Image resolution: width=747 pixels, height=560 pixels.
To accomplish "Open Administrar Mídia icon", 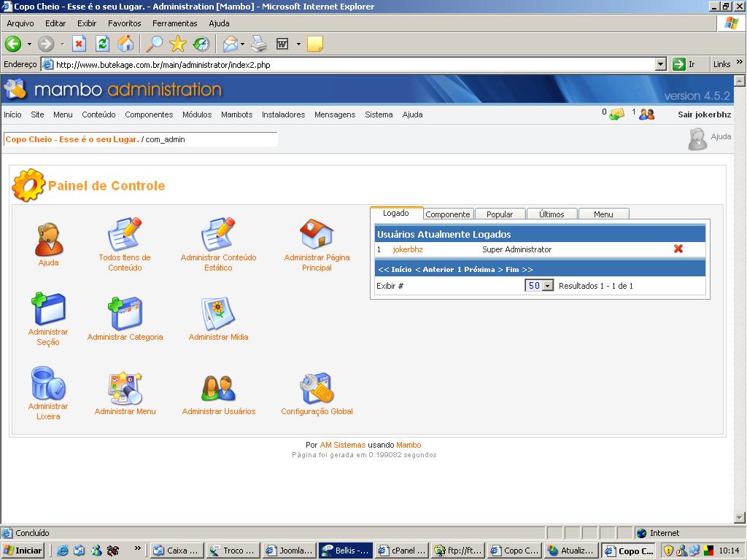I will tap(218, 314).
